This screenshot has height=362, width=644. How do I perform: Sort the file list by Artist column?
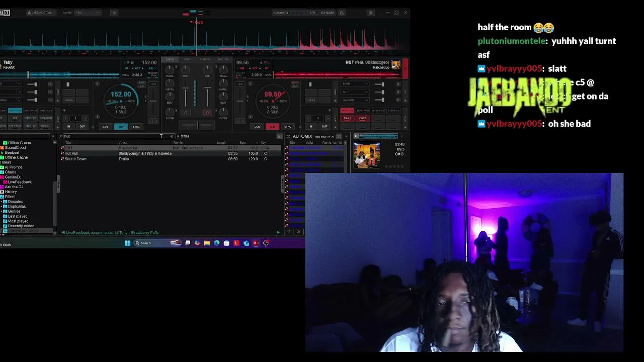coord(123,143)
